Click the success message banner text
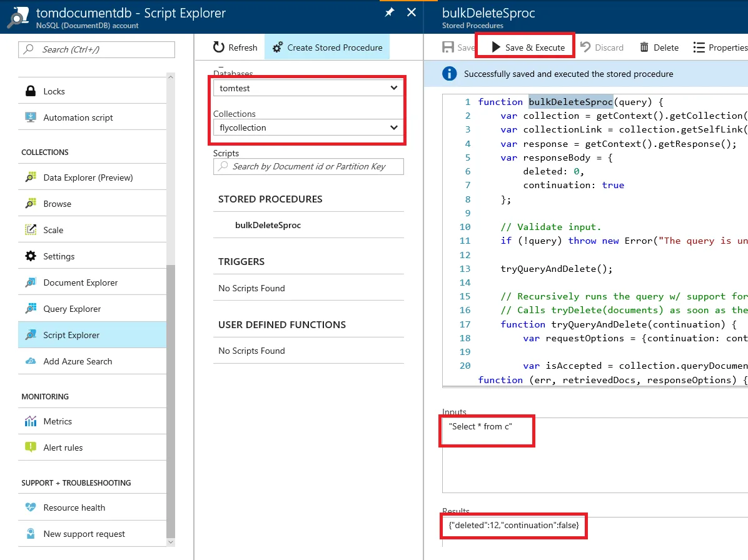The image size is (748, 560). 569,74
